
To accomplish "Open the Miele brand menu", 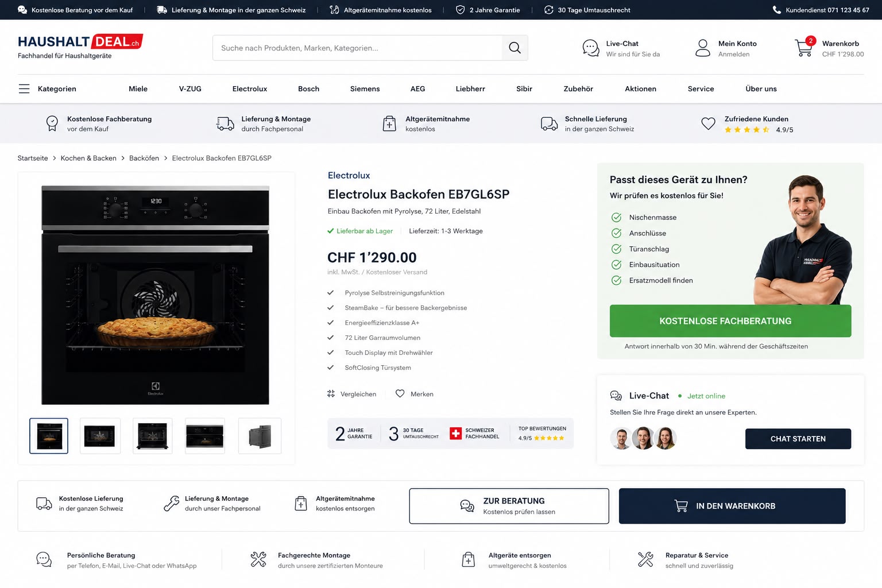I will 138,89.
